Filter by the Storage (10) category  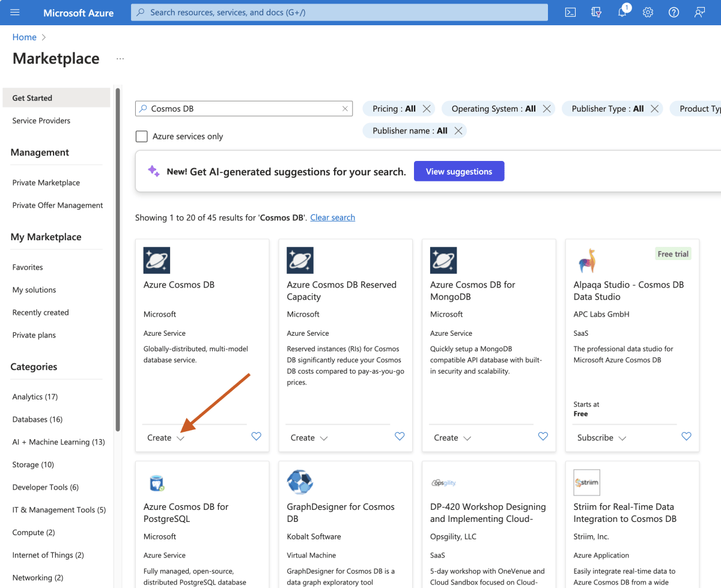(33, 465)
